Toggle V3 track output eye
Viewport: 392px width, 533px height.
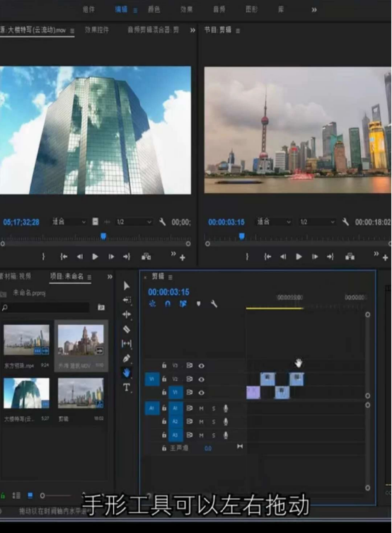pos(202,366)
